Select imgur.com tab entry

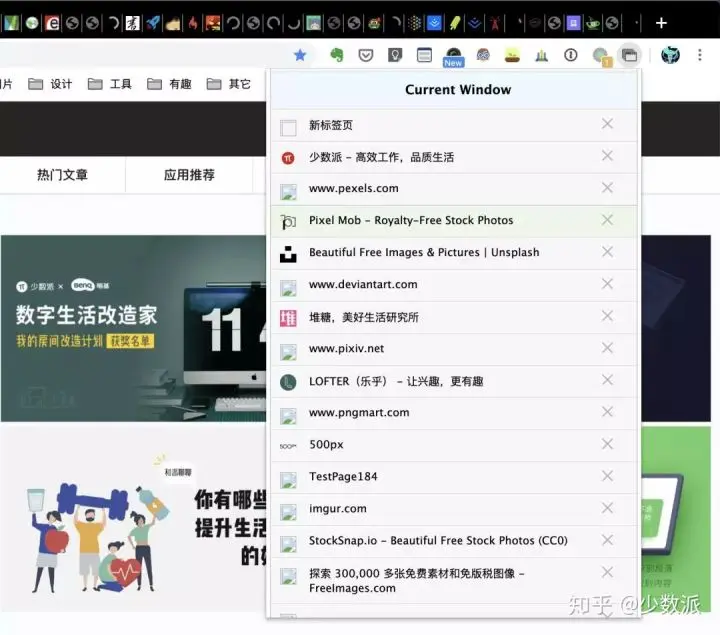pyautogui.click(x=454, y=509)
